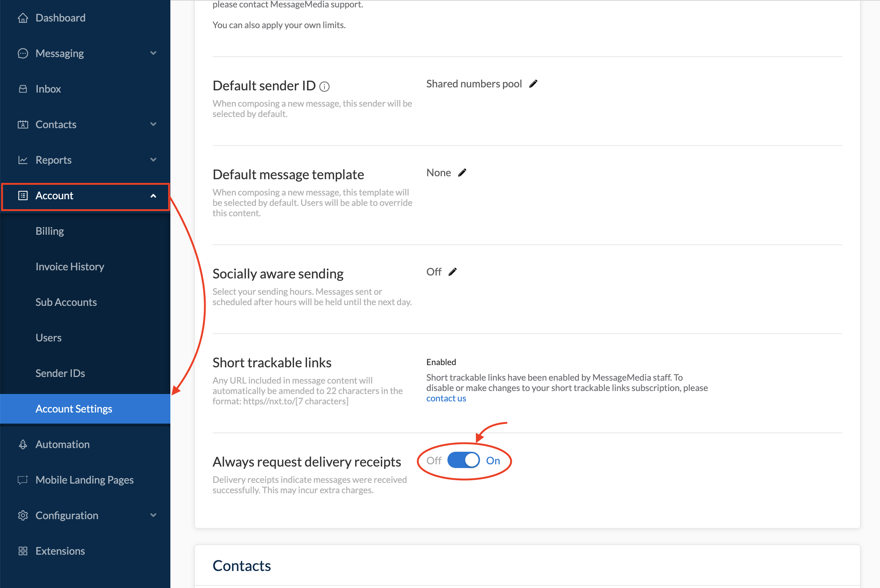Click the Messaging chat bubble icon
The image size is (880, 588).
[23, 53]
